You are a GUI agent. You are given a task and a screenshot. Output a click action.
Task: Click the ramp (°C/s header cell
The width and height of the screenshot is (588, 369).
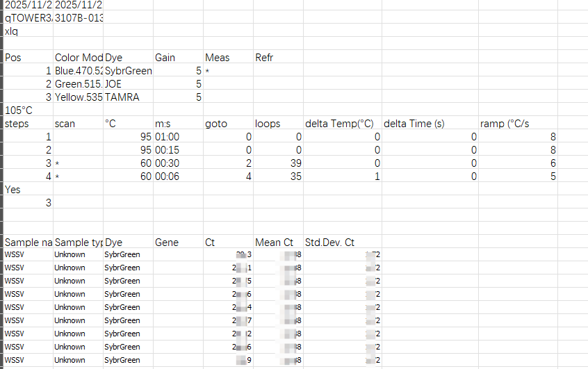tap(518, 124)
